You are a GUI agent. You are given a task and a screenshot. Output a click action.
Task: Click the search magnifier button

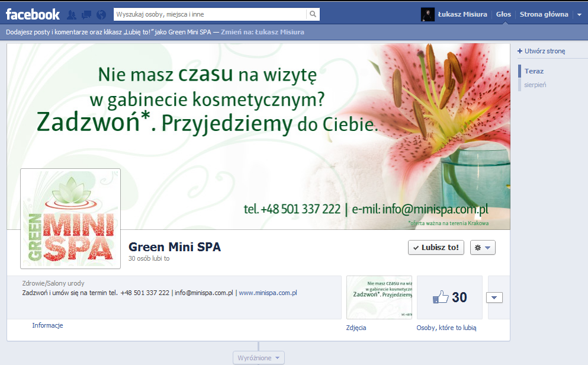313,14
